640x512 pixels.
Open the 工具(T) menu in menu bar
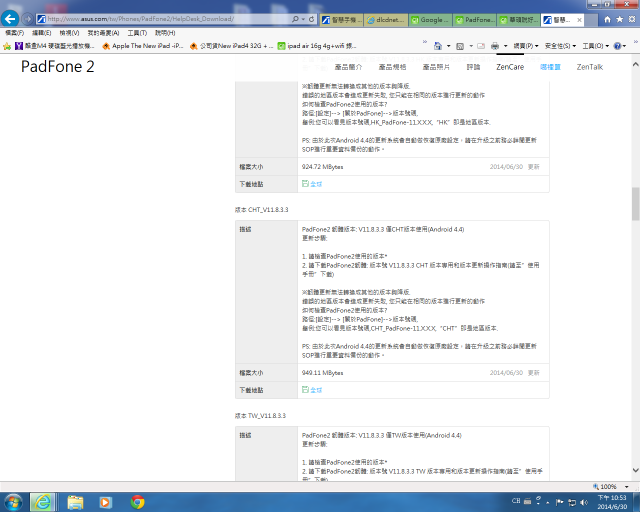(x=137, y=33)
